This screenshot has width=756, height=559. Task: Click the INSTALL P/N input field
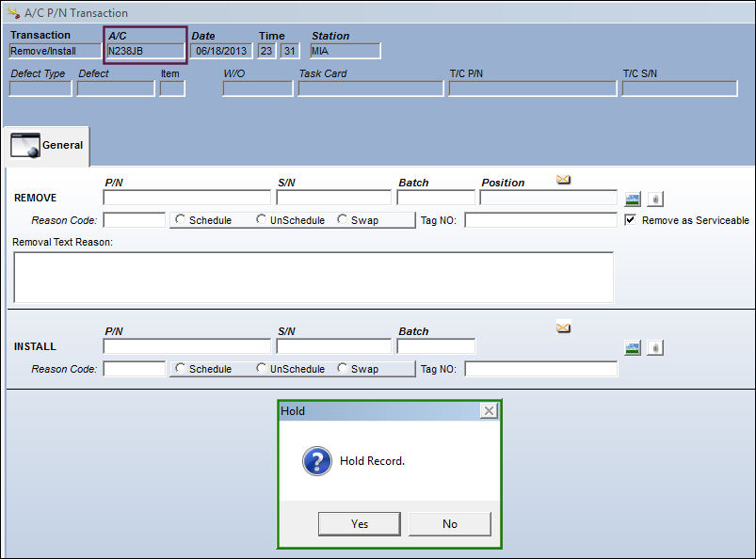coord(187,346)
